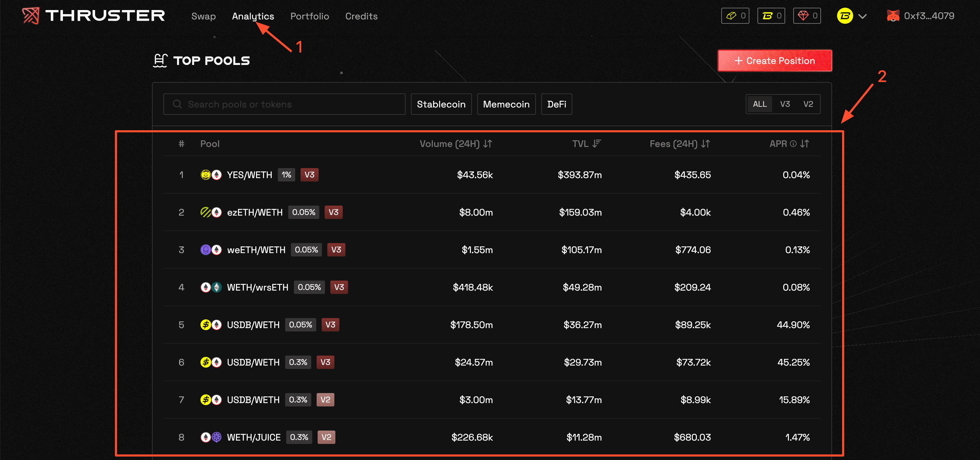This screenshot has width=980, height=460.
Task: Select the ALL version filter
Action: (760, 104)
